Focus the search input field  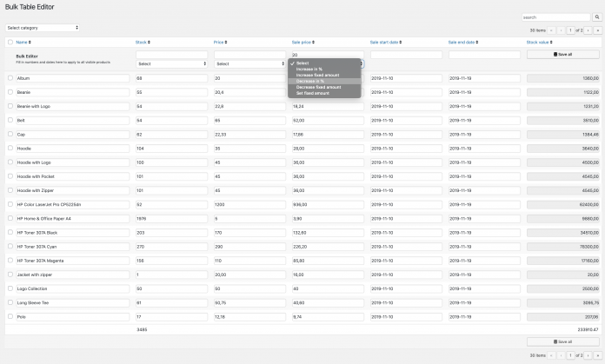tap(556, 17)
